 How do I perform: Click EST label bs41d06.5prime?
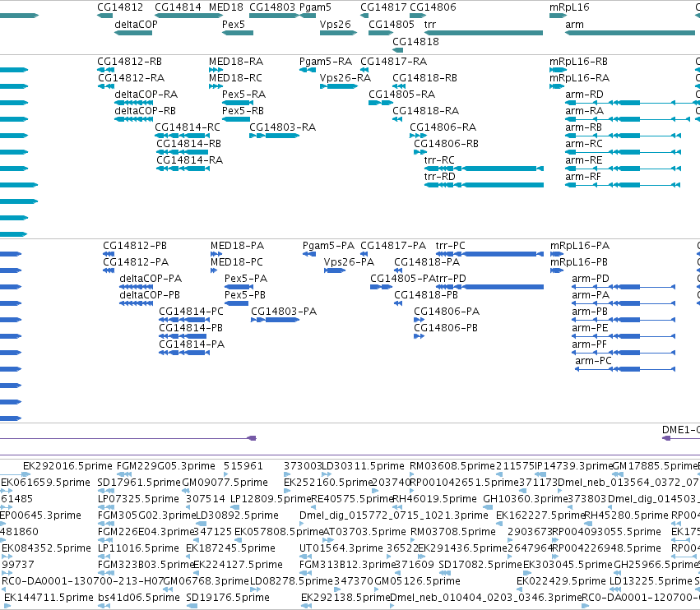(138, 598)
